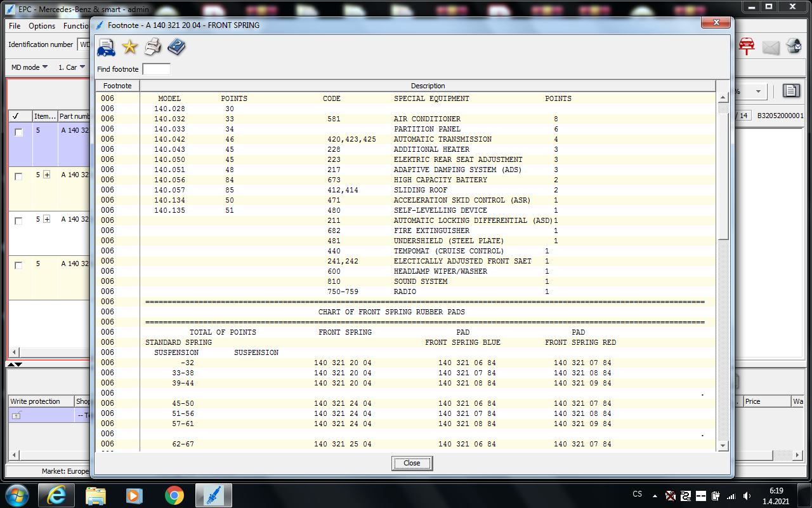Tick checkbox of fourth item 5 row
Screen dimensions: 812x508
[19, 265]
